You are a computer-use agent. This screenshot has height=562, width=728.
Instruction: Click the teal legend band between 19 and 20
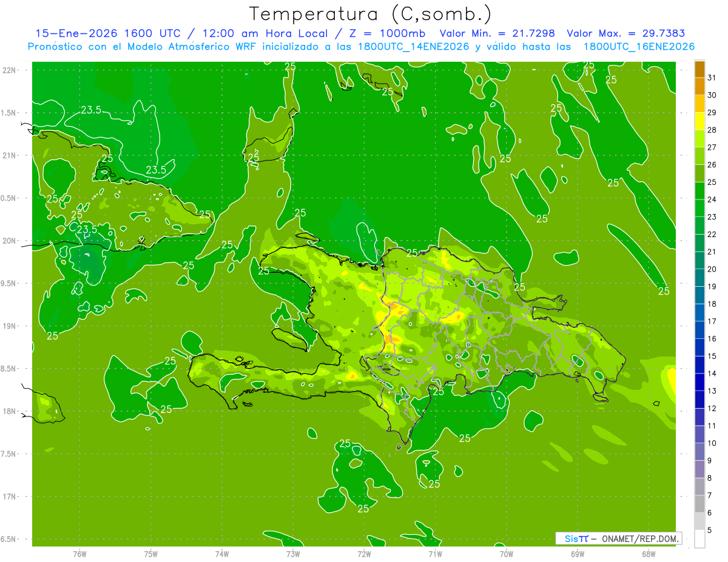click(699, 278)
